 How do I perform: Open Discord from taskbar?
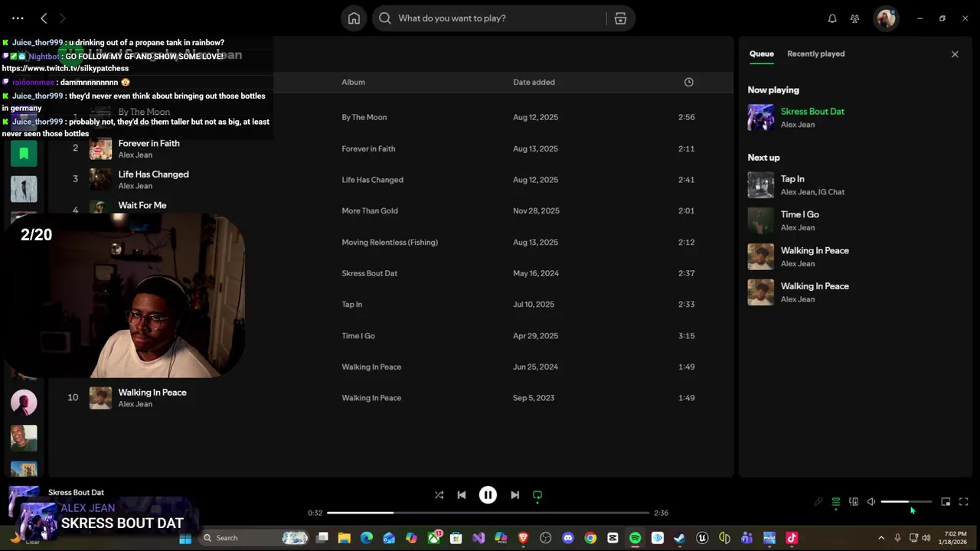coord(568,538)
